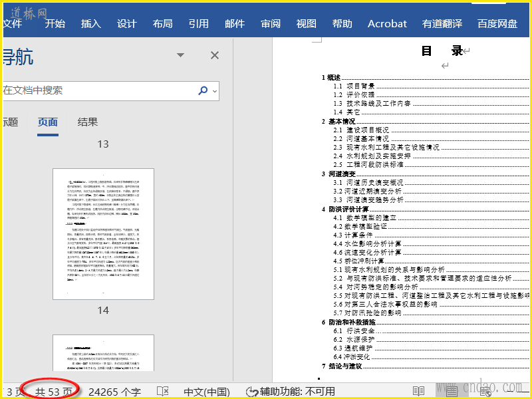Screen dimensions: 532x399
Task: Click the spell-check book icon in status bar
Action: pyautogui.click(x=162, y=391)
